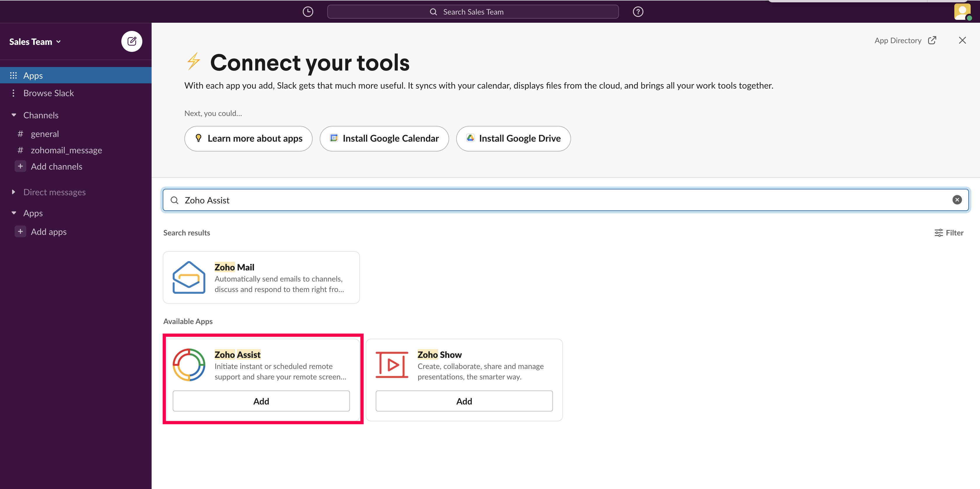Screen dimensions: 980x489
Task: Open the history clock icon
Action: (x=308, y=12)
